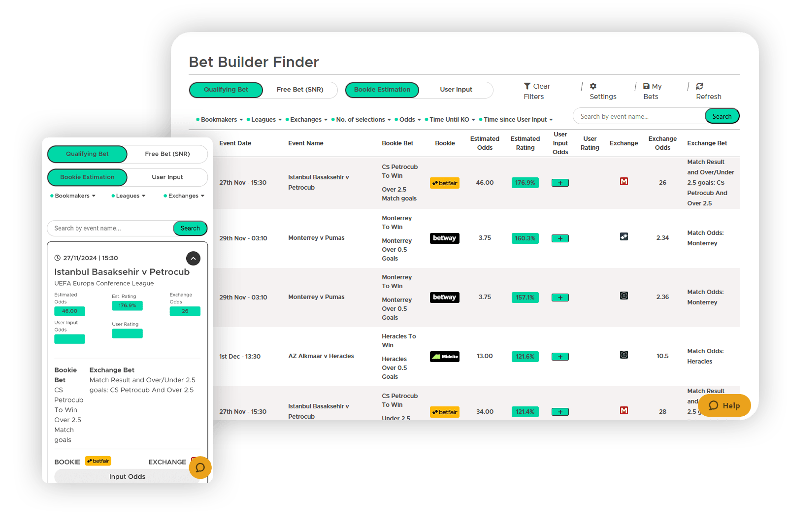
Task: Click the betfair logo on the Istanbul Basaksehir row
Action: 445,183
